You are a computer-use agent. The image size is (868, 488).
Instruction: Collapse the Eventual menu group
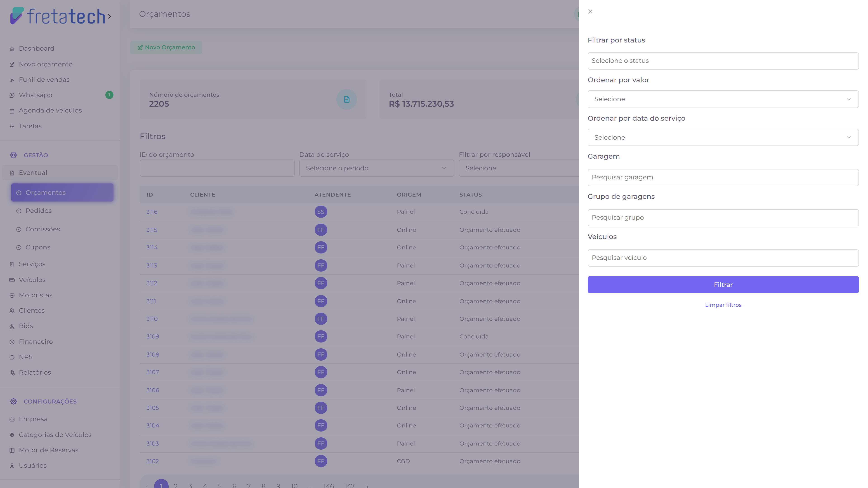60,173
